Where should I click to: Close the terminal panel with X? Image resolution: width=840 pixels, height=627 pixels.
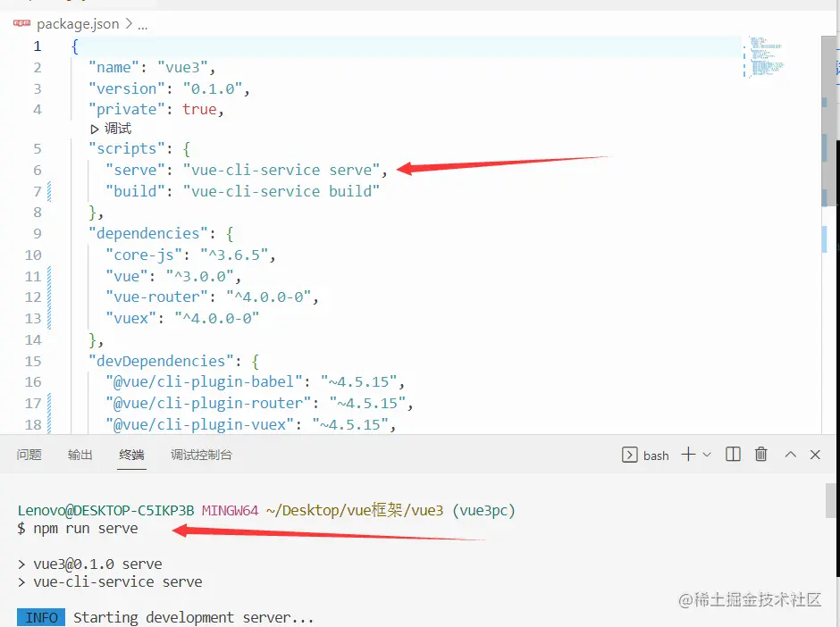tap(815, 455)
